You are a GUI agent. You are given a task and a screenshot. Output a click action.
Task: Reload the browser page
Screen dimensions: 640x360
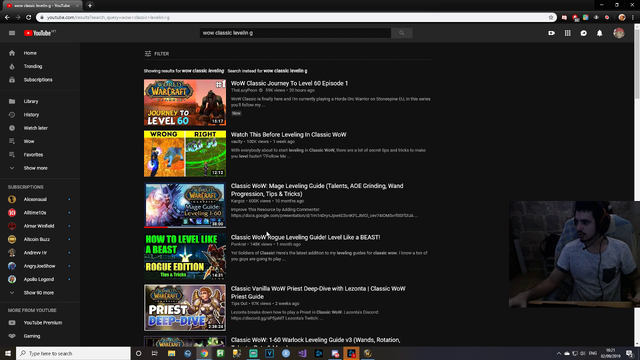[x=29, y=18]
